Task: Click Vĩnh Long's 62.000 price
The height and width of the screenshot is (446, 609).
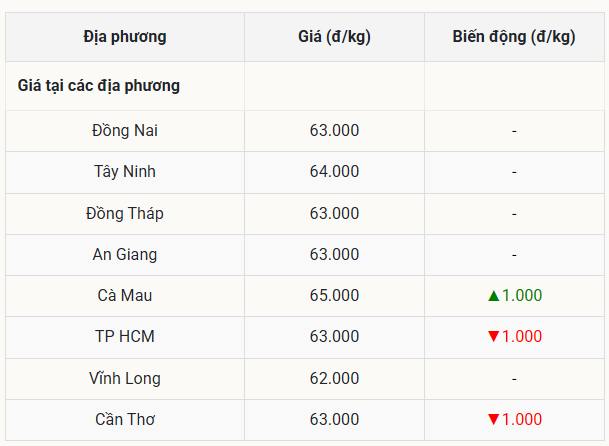Action: click(x=334, y=378)
